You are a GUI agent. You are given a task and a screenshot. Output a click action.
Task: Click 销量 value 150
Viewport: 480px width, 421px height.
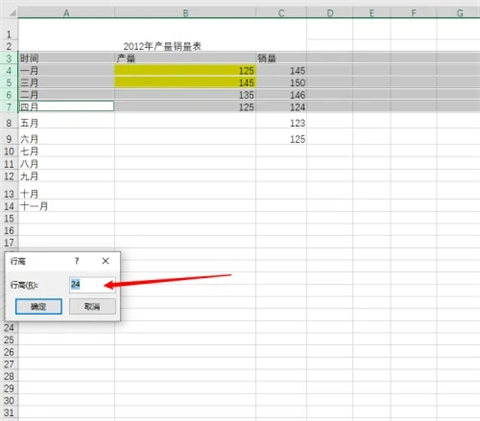pos(281,83)
